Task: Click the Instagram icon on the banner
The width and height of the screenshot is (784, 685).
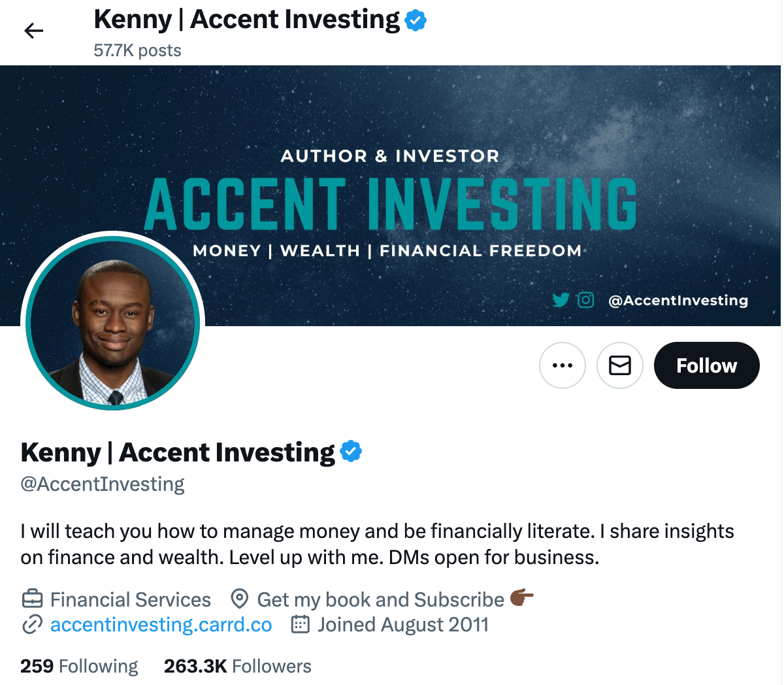Action: [x=585, y=299]
